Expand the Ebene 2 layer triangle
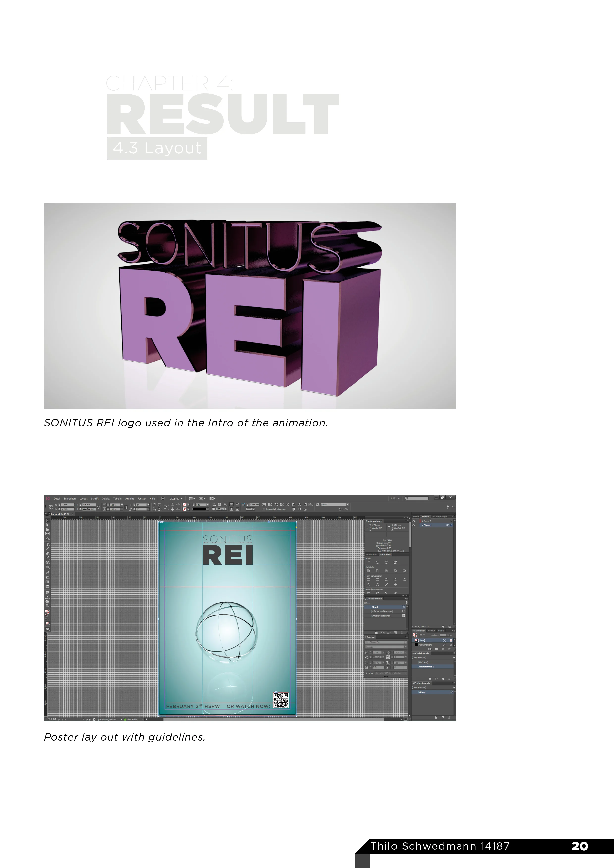 click(422, 521)
